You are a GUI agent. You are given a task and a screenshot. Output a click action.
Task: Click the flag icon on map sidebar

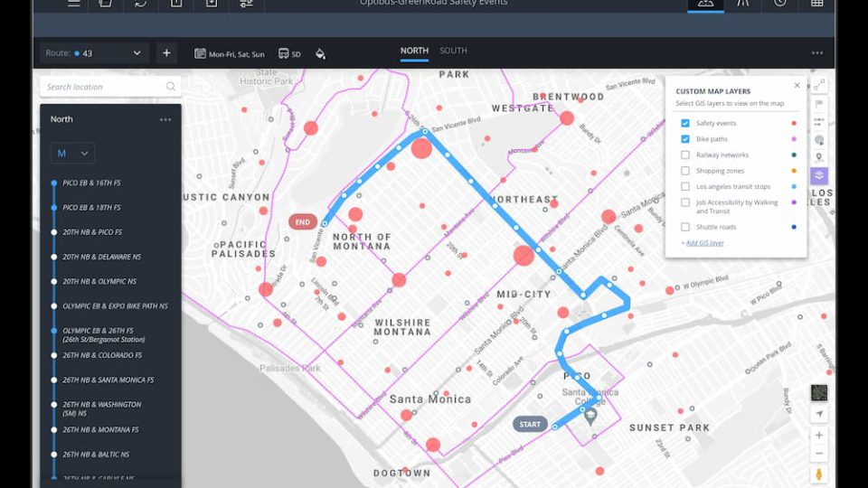pos(819,103)
